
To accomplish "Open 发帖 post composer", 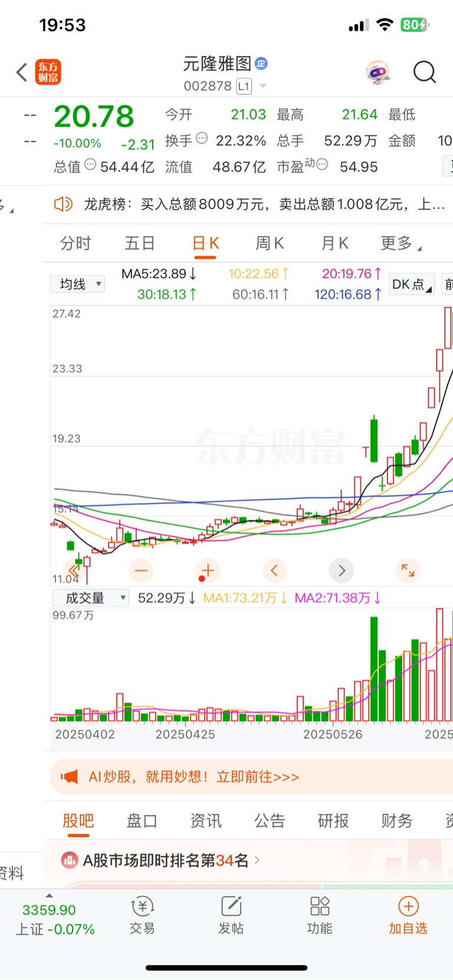I will [231, 916].
